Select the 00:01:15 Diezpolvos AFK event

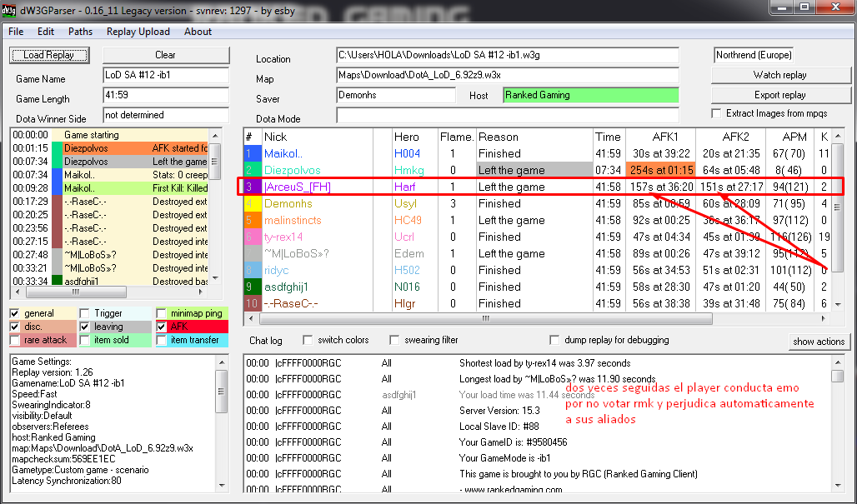click(x=109, y=148)
